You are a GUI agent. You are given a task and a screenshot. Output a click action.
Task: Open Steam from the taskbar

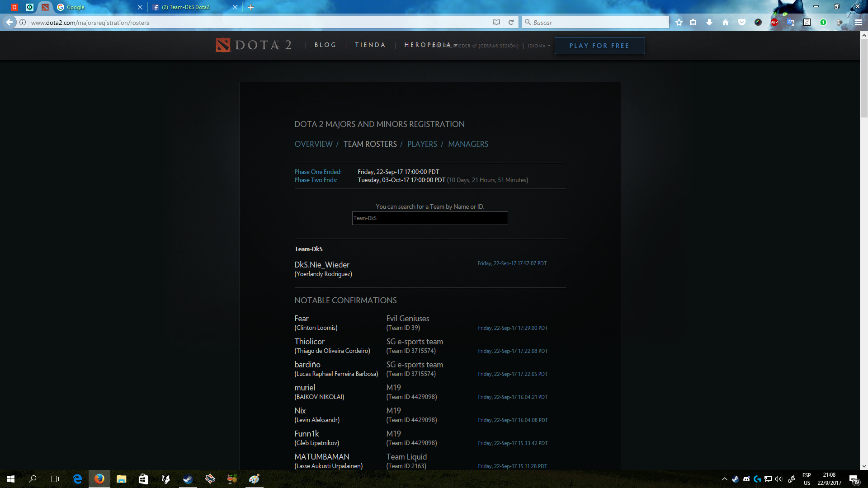[x=188, y=479]
